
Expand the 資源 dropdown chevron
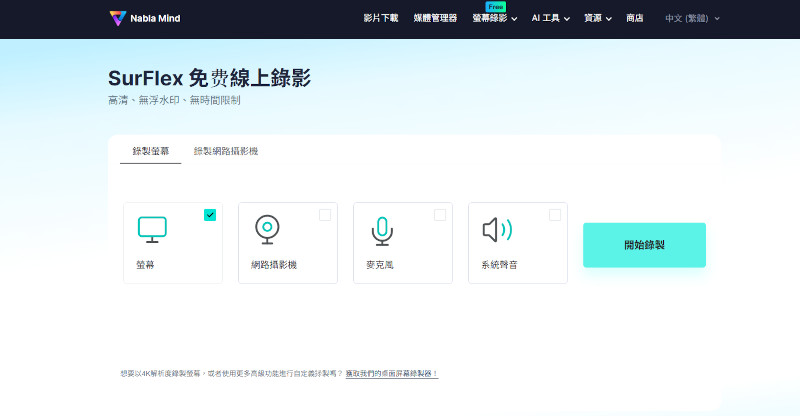click(609, 19)
